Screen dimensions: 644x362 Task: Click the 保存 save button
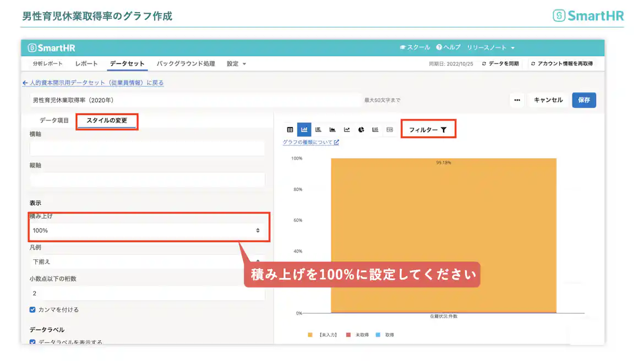pyautogui.click(x=583, y=100)
